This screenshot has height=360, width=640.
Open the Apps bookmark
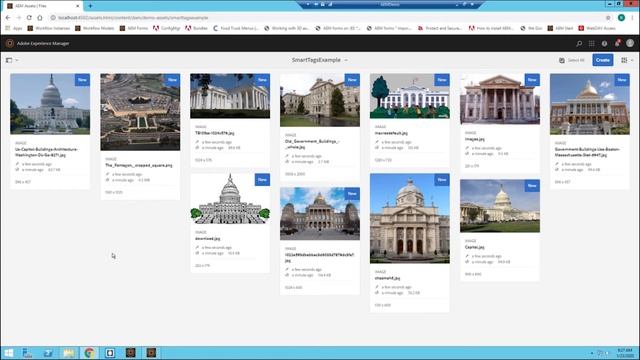coord(13,28)
